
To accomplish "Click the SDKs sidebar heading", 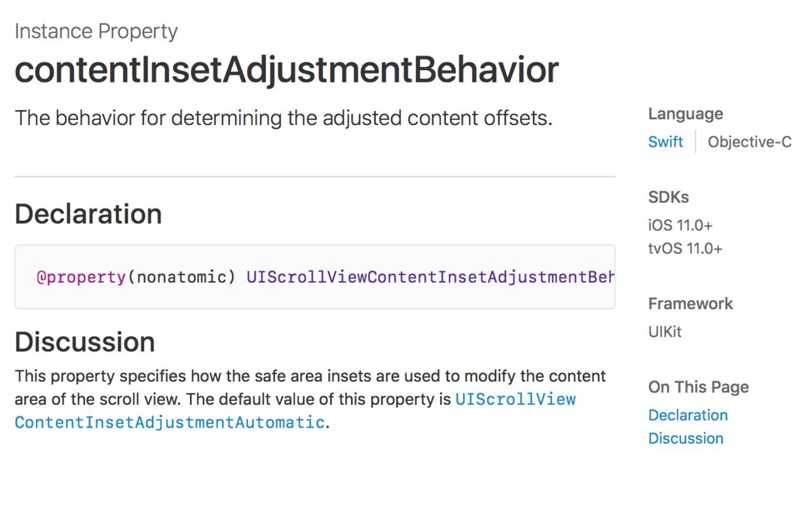I will pos(669,197).
